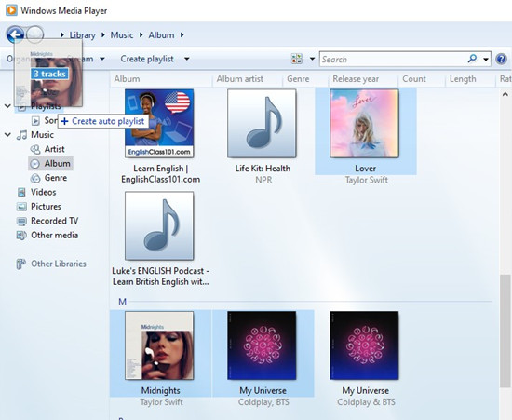Viewport: 512px width, 420px height.
Task: Click the scrollbar up arrow
Action: tap(505, 94)
